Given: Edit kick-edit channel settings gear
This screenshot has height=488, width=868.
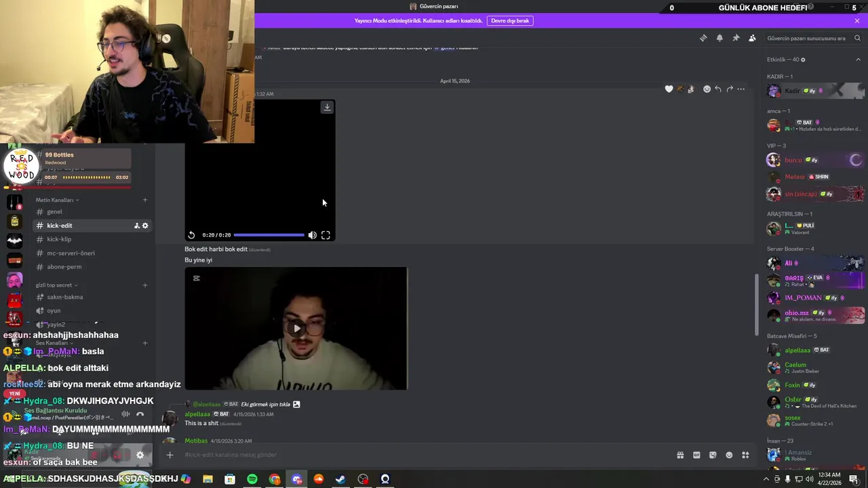Looking at the screenshot, I should pos(145,226).
